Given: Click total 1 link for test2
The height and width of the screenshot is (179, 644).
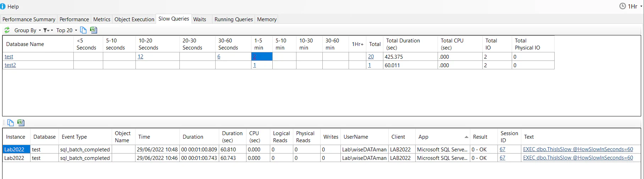Looking at the screenshot, I should 370,65.
